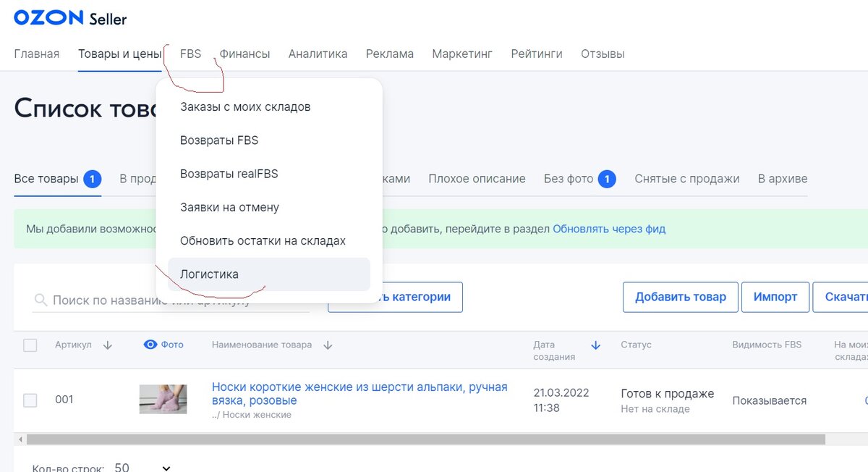Click the Показывается visibility cell
Image resolution: width=868 pixels, height=472 pixels.
coord(770,400)
